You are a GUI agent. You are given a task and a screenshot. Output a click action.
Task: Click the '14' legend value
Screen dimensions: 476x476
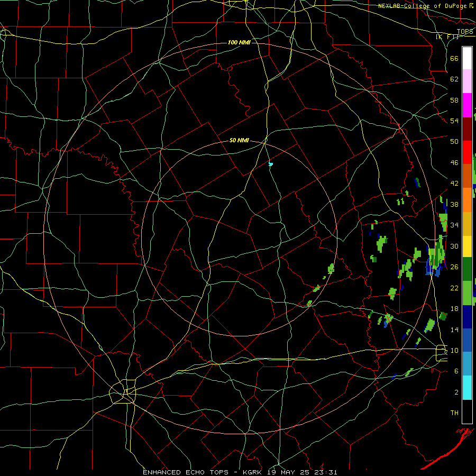[x=454, y=329]
